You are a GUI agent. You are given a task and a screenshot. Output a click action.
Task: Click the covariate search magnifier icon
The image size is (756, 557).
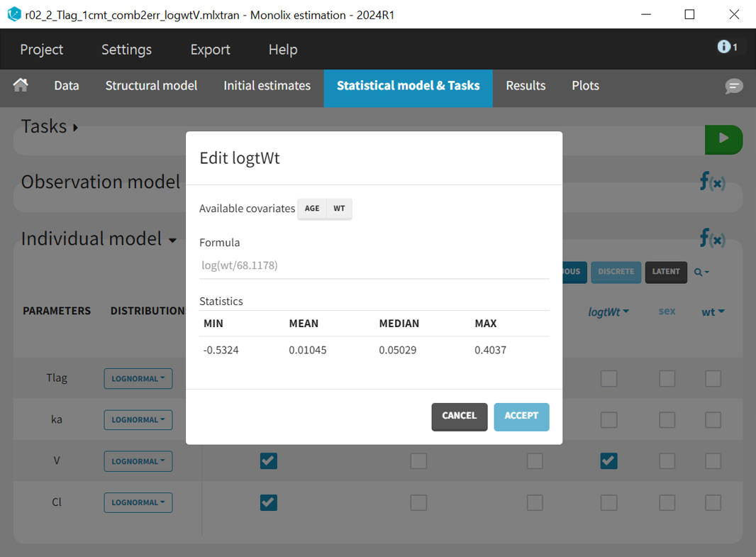[x=701, y=272]
